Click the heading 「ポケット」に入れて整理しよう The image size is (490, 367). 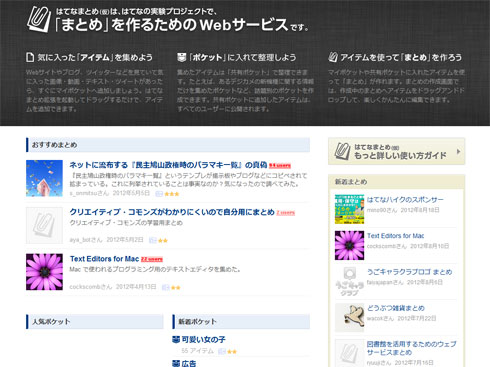pos(242,57)
